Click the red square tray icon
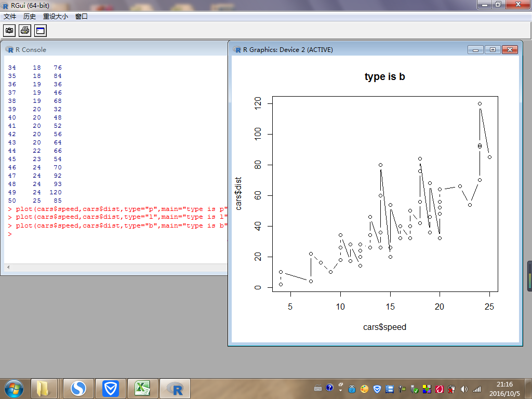This screenshot has height=399, width=532. point(440,389)
